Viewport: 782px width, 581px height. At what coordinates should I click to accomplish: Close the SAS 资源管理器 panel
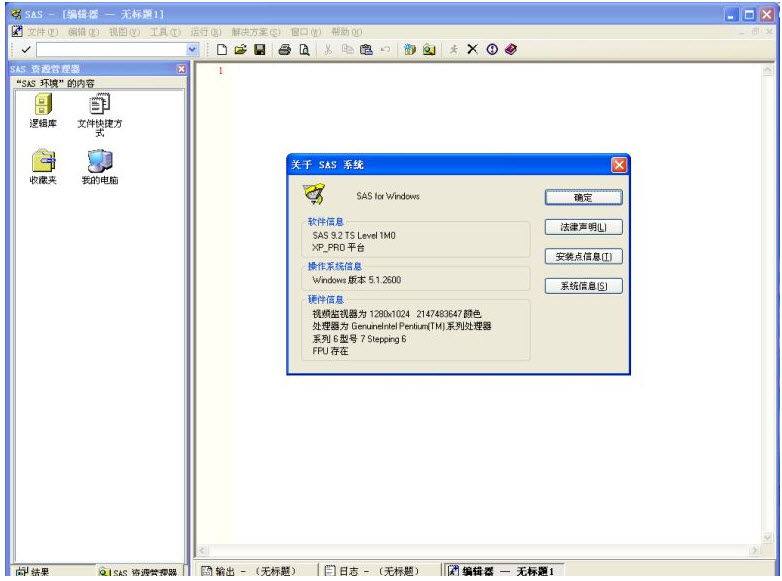[182, 69]
